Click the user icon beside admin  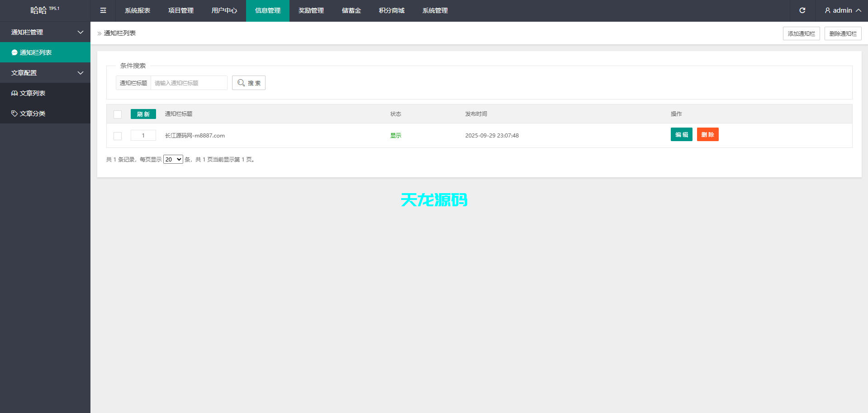click(827, 10)
